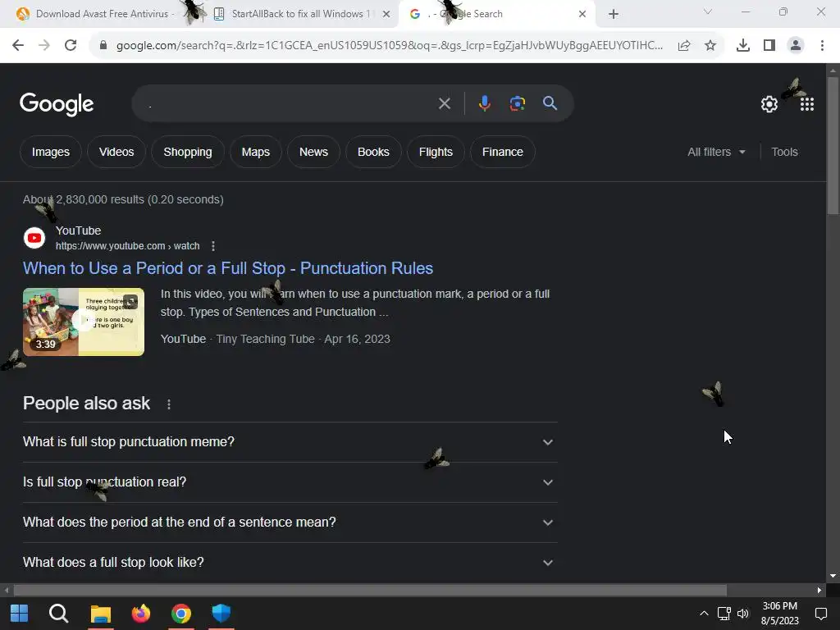
Task: Filter results by Shopping
Action: 188,152
